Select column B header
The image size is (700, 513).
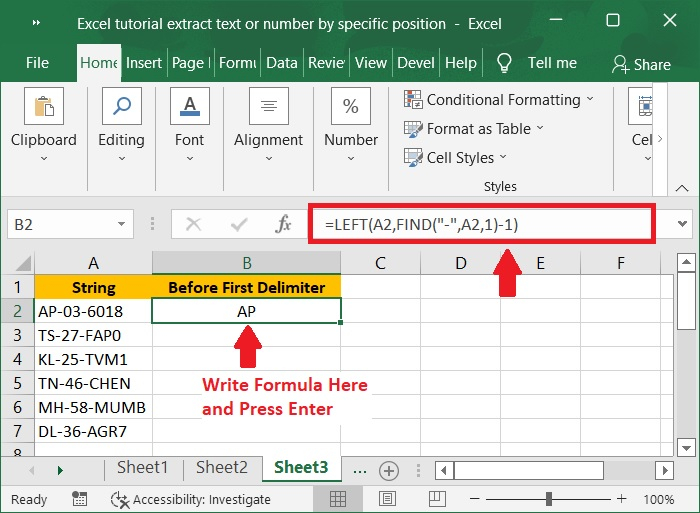pyautogui.click(x=246, y=263)
